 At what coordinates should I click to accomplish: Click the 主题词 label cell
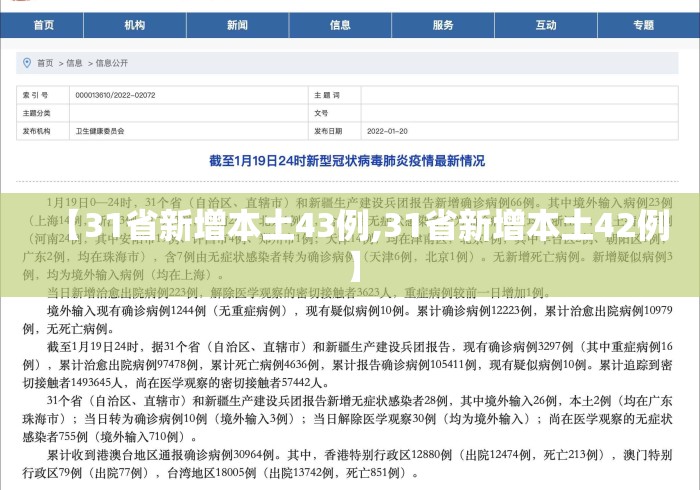[334, 95]
